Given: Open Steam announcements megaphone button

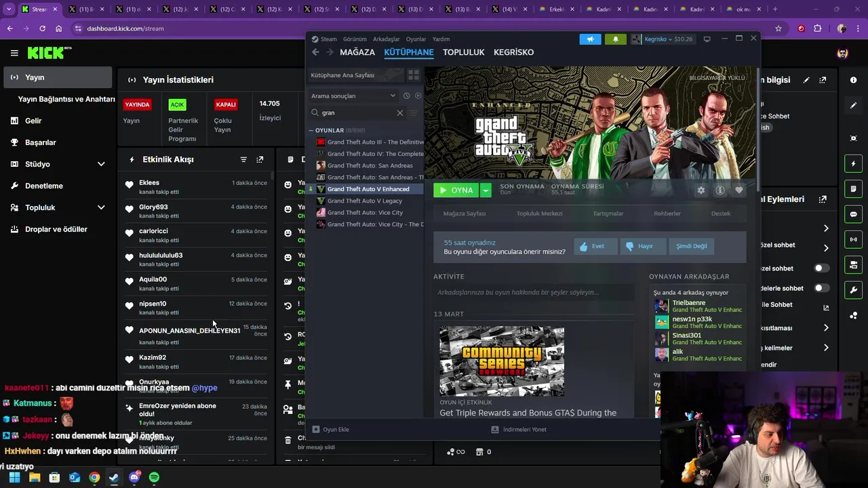Looking at the screenshot, I should click(590, 39).
